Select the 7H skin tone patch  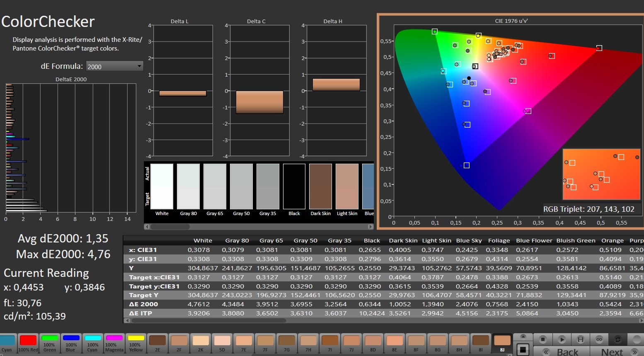(x=308, y=343)
